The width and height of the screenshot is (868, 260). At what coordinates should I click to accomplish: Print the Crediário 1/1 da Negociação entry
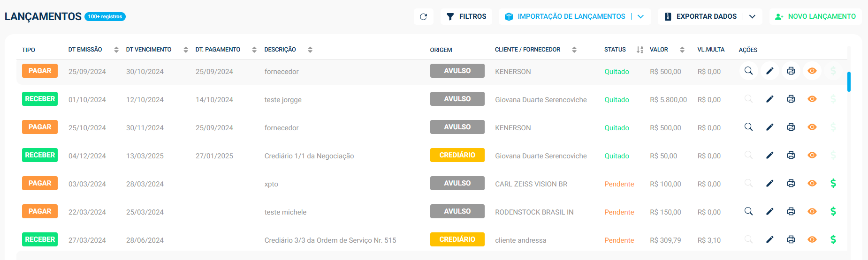pyautogui.click(x=791, y=155)
